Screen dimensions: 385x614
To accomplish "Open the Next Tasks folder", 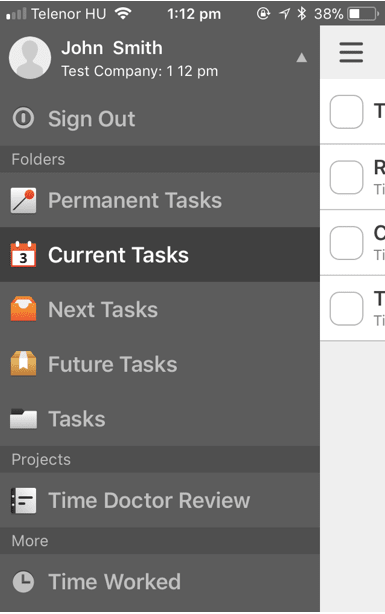I will (x=160, y=309).
